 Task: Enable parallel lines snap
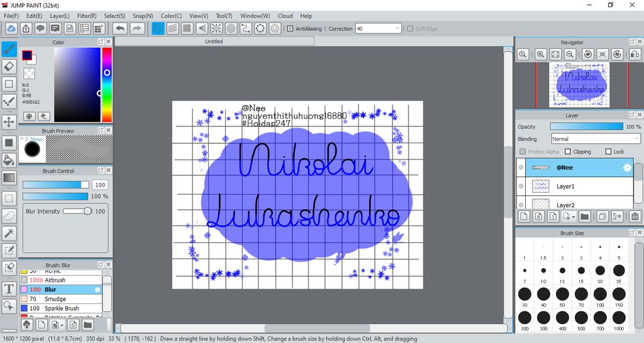(x=172, y=28)
